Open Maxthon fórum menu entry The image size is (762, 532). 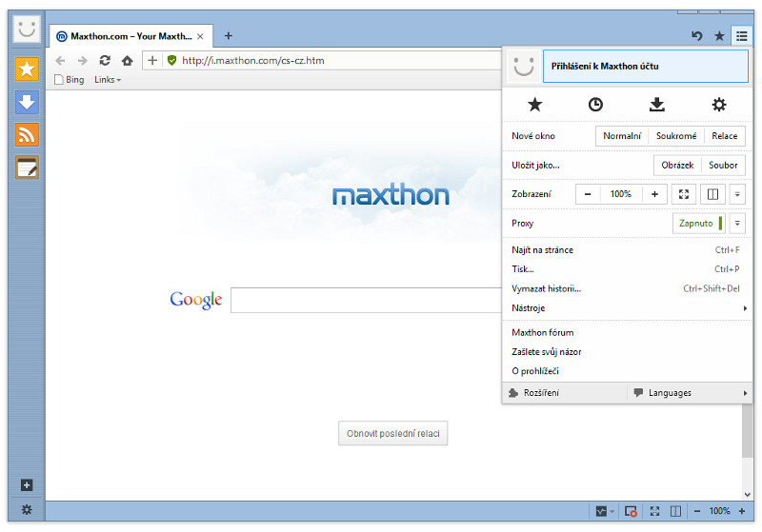click(627, 332)
